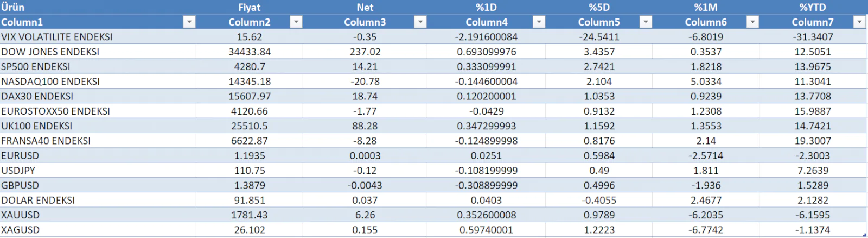This screenshot has height=238, width=868.
Task: Click SP500 %1D value 0.333099991
Action: point(487,66)
